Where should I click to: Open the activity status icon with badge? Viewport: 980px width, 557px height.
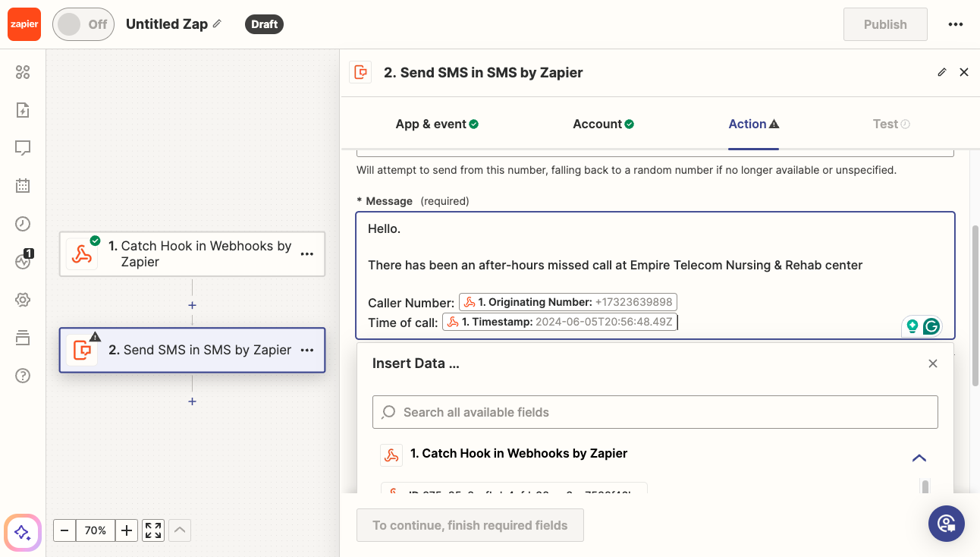coord(23,261)
